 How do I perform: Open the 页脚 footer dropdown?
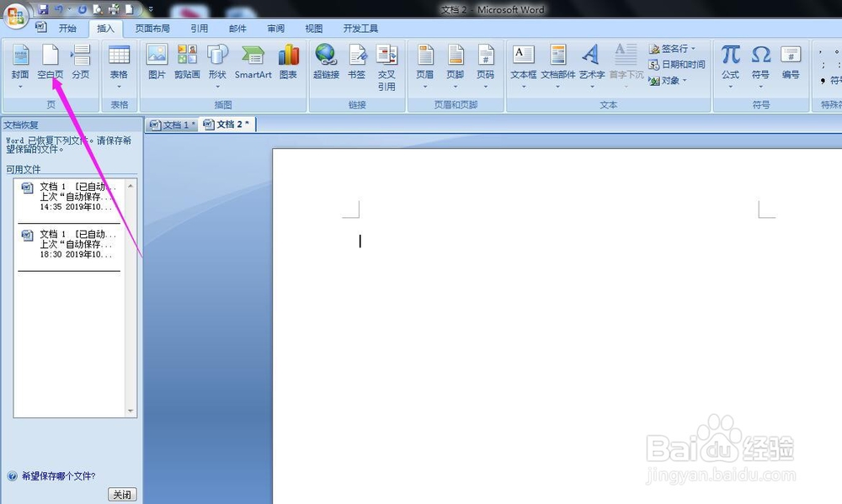click(x=456, y=66)
